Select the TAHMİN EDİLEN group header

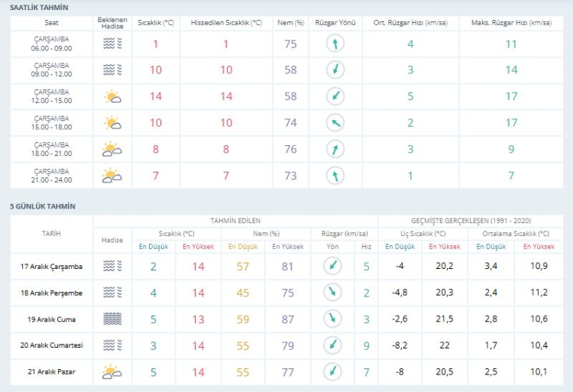point(235,220)
